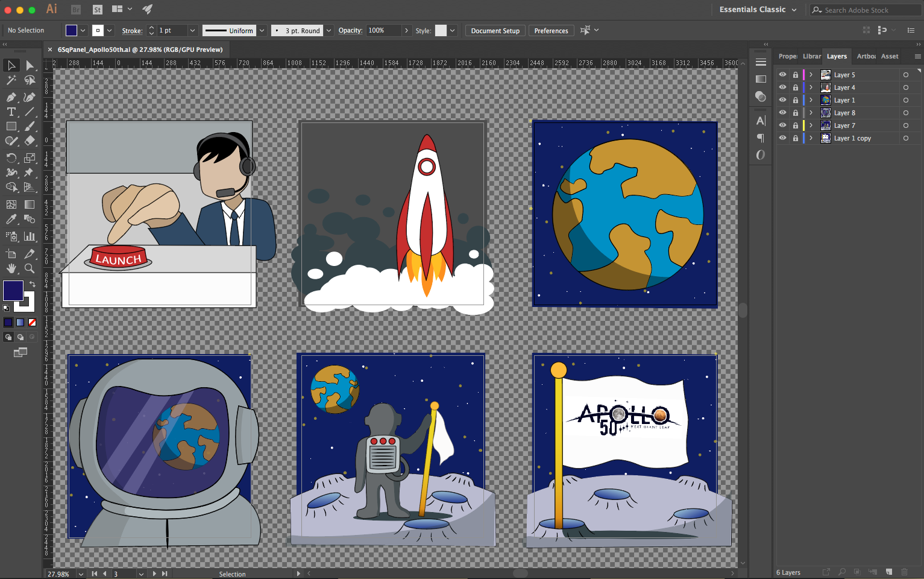Hide Layer 7 with its eye icon
Image resolution: width=924 pixels, height=579 pixels.
click(782, 125)
